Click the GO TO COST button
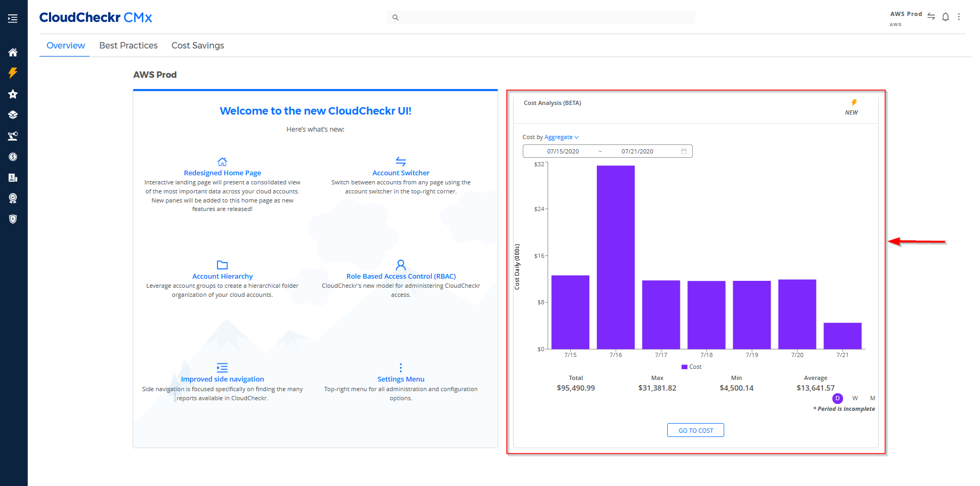Image resolution: width=980 pixels, height=486 pixels. coord(695,430)
